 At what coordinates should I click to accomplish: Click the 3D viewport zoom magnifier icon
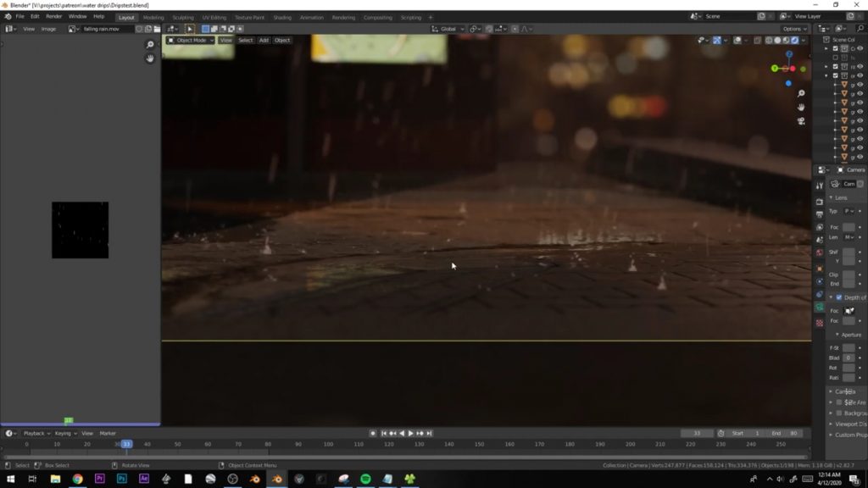[801, 93]
